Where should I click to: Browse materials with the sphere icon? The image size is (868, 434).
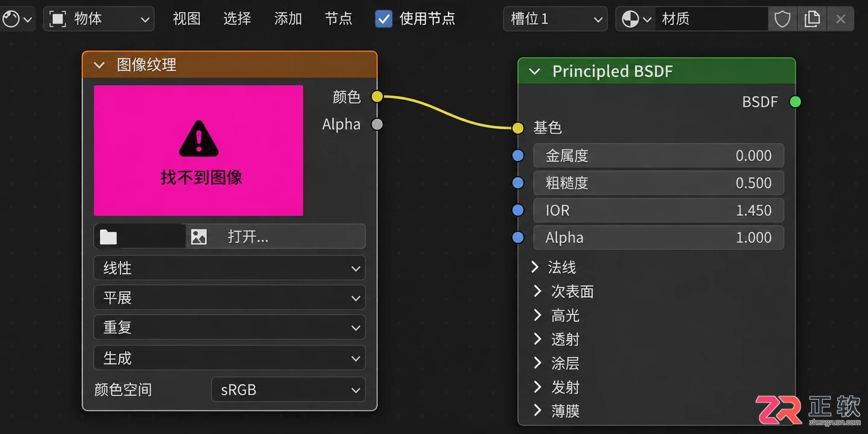(635, 19)
